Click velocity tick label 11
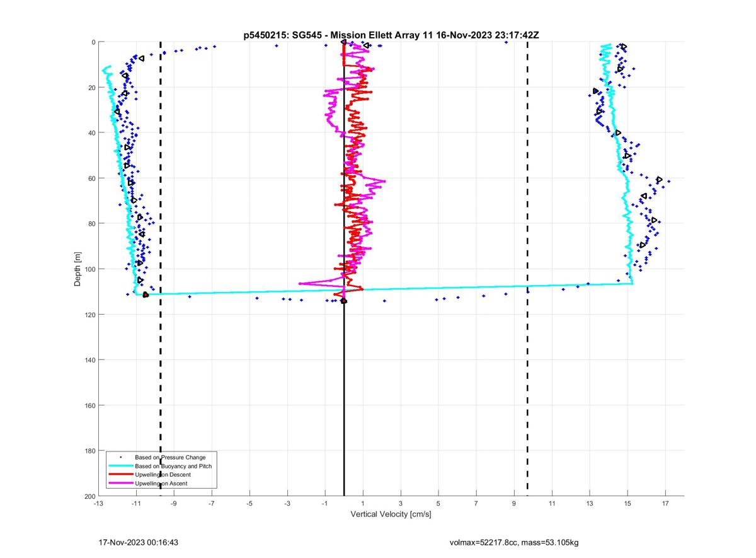This screenshot has height=558, width=756. coord(552,504)
